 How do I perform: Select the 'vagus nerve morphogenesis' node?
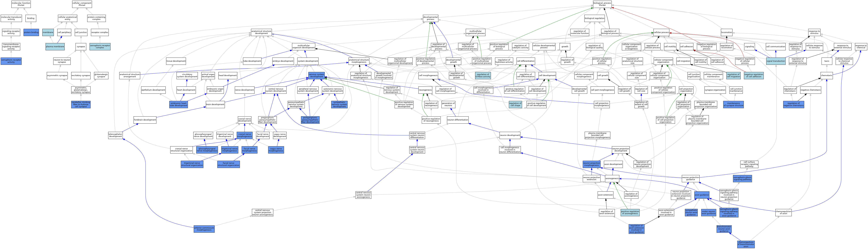point(276,150)
